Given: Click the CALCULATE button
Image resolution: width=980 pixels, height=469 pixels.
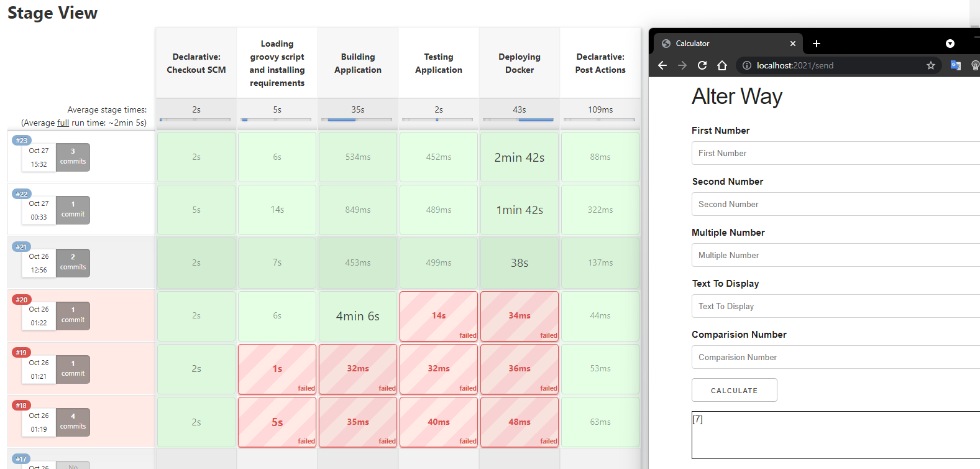Looking at the screenshot, I should click(735, 390).
